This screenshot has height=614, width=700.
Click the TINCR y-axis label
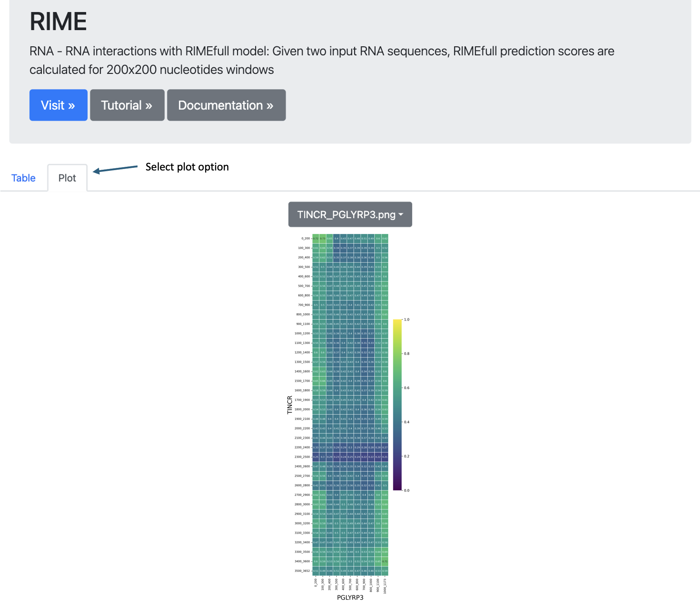click(290, 405)
